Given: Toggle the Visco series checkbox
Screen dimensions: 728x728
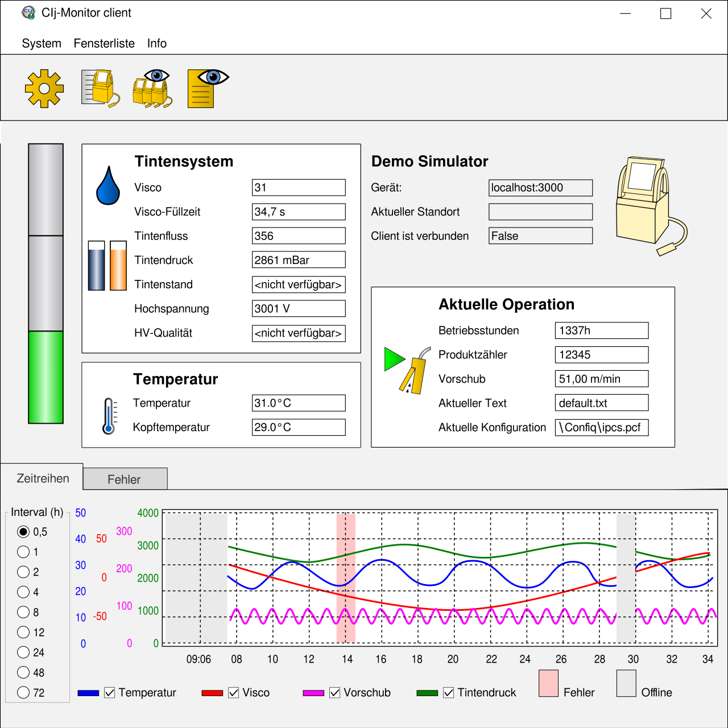Looking at the screenshot, I should (233, 693).
